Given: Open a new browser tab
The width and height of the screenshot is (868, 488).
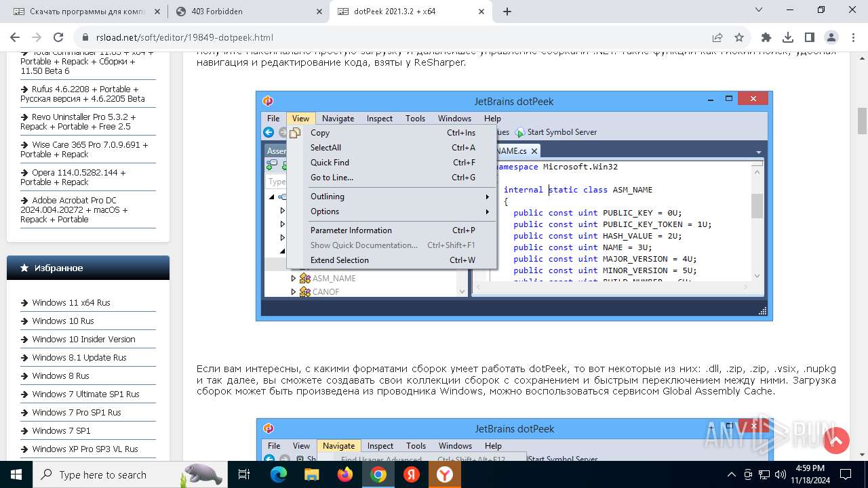Looking at the screenshot, I should (507, 11).
